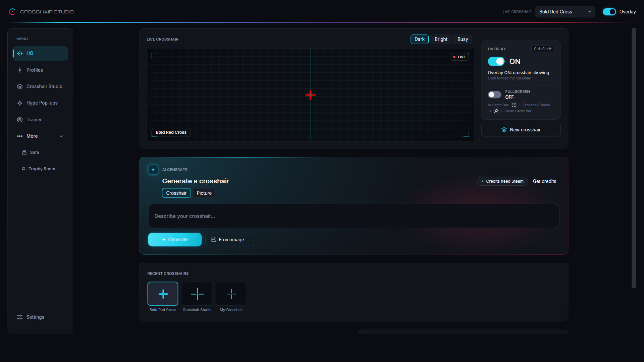Viewport: 644px width, 362px height.
Task: Open the Live Crosshair dropdown Bold Red Cross
Action: point(565,12)
